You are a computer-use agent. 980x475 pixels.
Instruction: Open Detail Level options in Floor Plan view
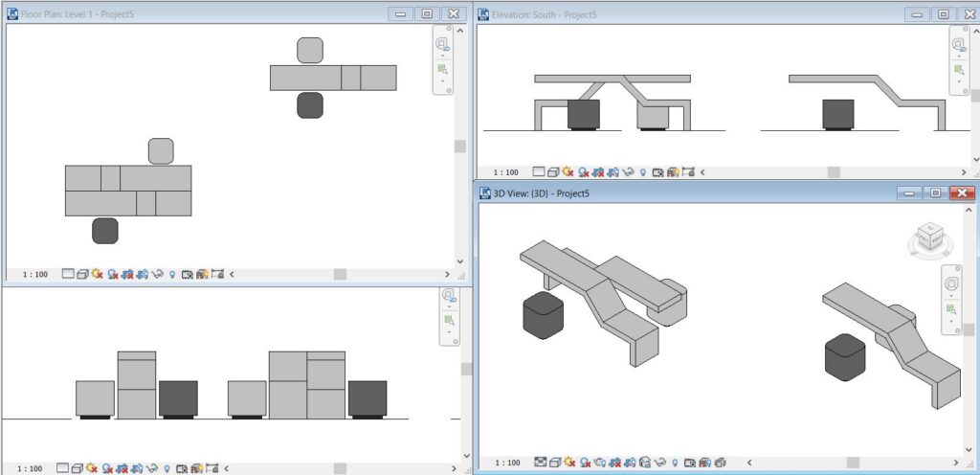point(68,275)
